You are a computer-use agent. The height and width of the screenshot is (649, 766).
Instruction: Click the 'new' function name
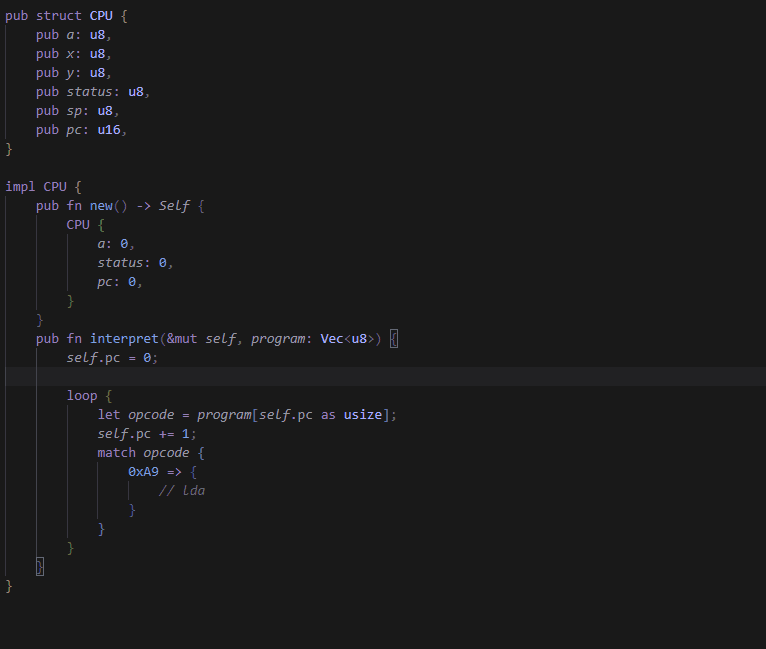tap(101, 206)
